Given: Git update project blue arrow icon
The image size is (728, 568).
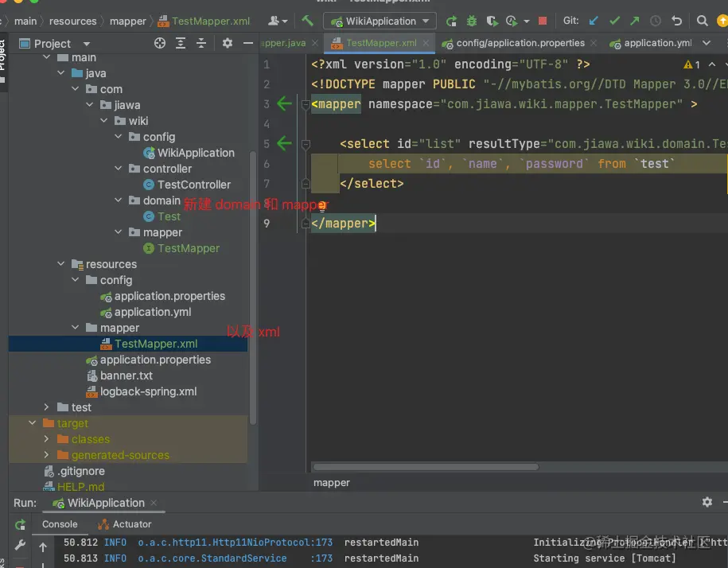Looking at the screenshot, I should [594, 21].
